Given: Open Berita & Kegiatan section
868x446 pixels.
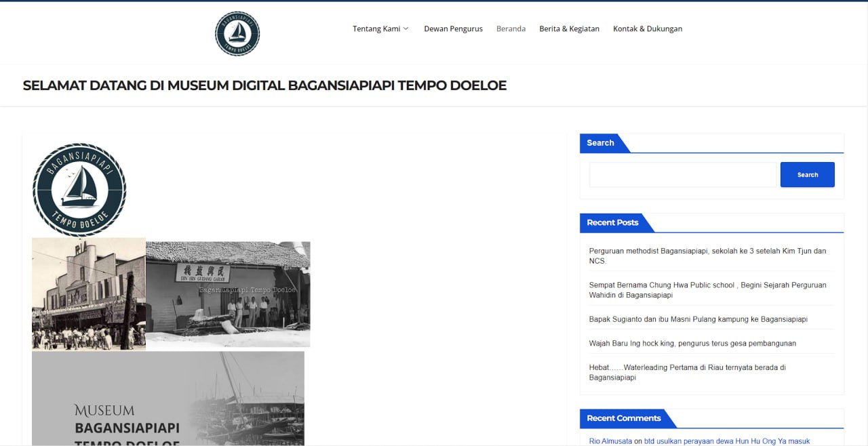Looking at the screenshot, I should coord(569,29).
